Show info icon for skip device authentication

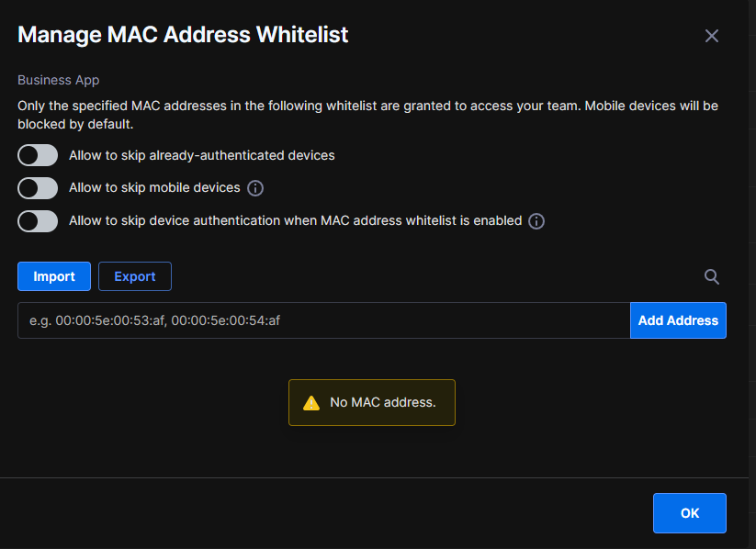(x=536, y=221)
